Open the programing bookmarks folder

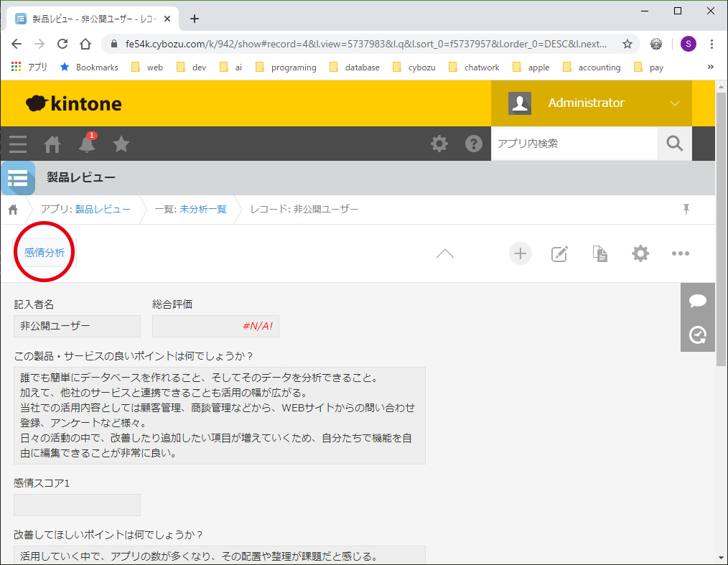tap(286, 67)
